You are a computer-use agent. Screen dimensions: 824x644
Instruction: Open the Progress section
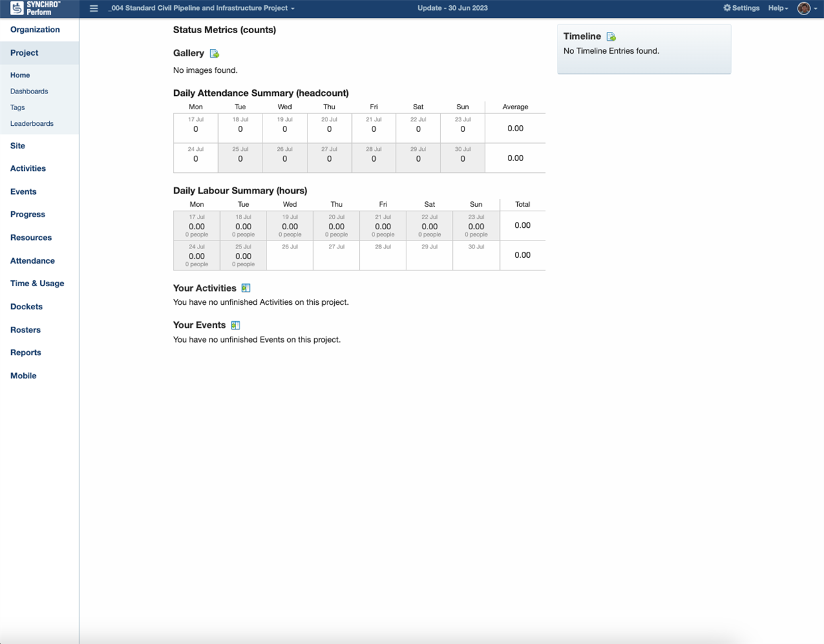28,214
